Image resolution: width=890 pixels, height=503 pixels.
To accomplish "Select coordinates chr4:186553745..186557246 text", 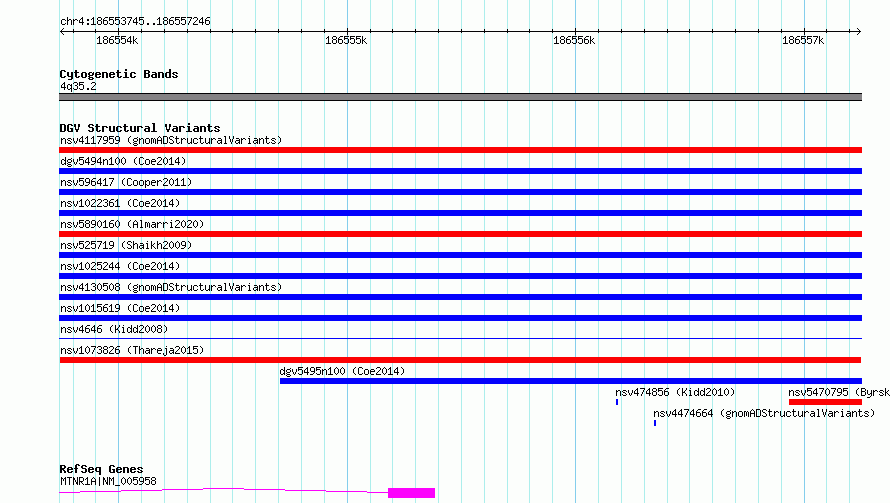I will 135,21.
